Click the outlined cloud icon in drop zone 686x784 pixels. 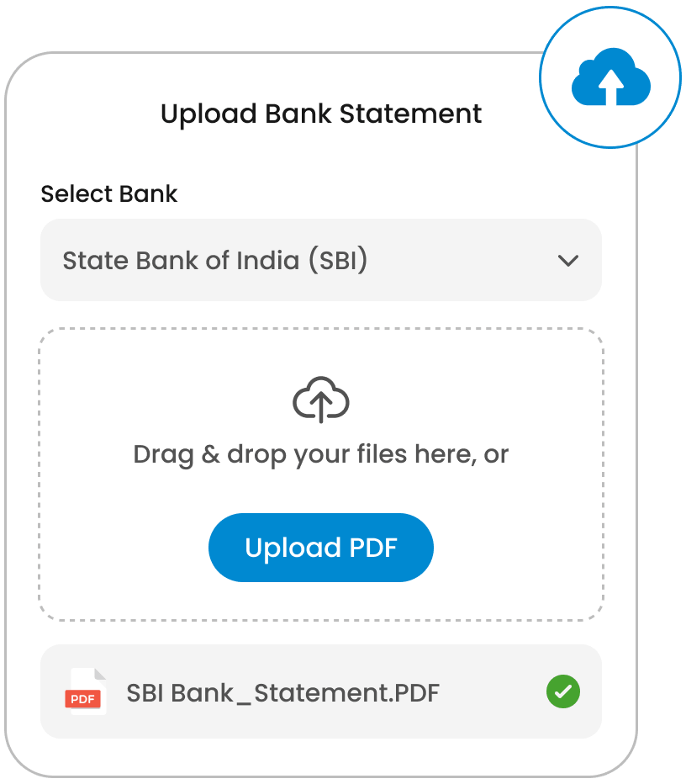click(x=321, y=400)
